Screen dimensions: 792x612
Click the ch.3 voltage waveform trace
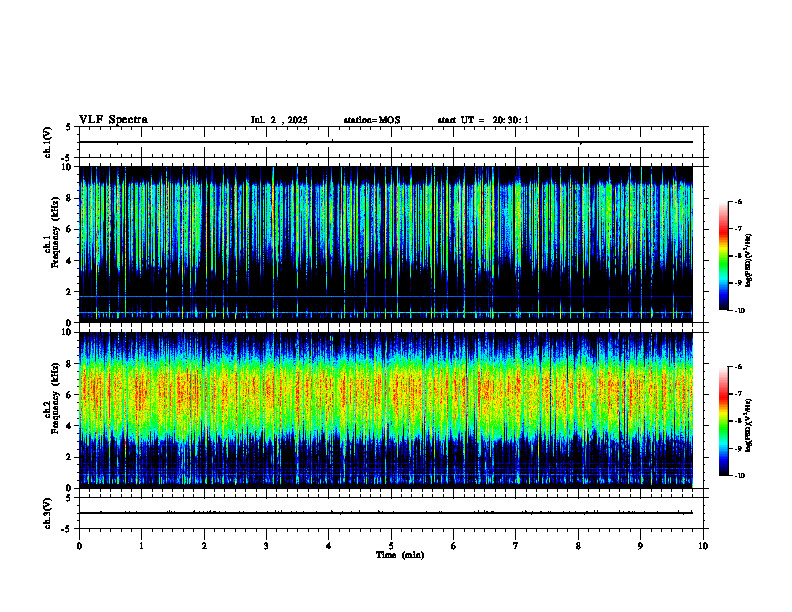tap(386, 513)
